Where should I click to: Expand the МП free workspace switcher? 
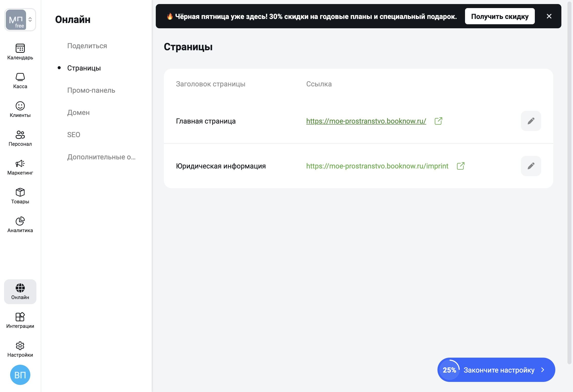[20, 20]
